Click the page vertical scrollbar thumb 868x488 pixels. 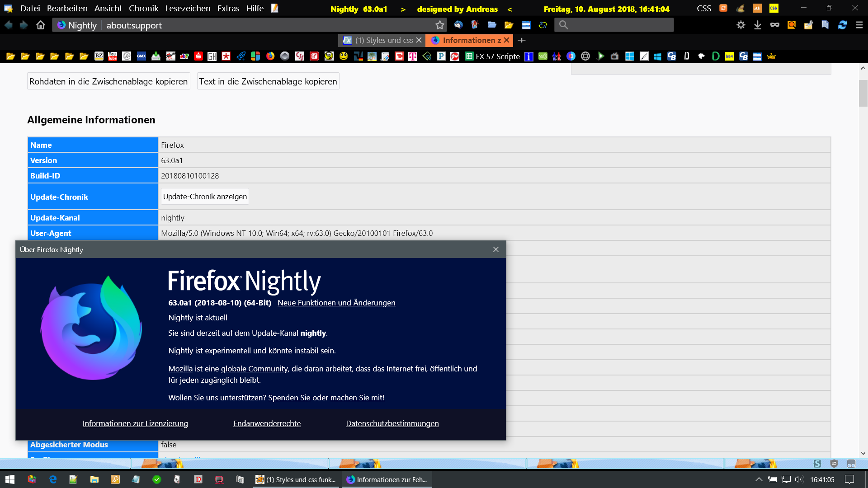tap(863, 93)
